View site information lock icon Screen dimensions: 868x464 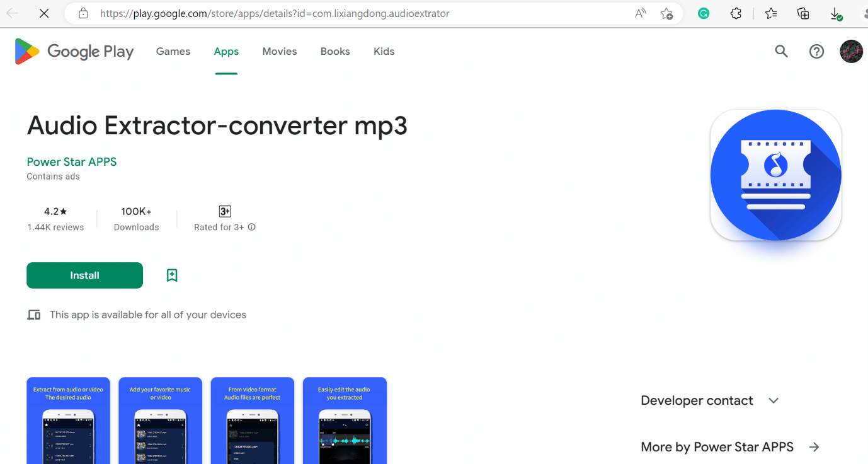click(x=83, y=13)
